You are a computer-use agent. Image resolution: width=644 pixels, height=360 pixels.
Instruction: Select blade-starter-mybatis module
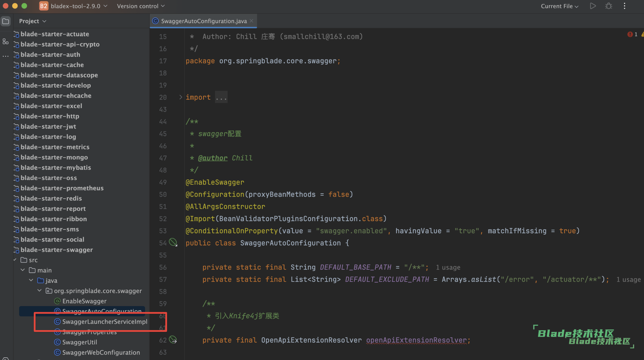click(56, 168)
